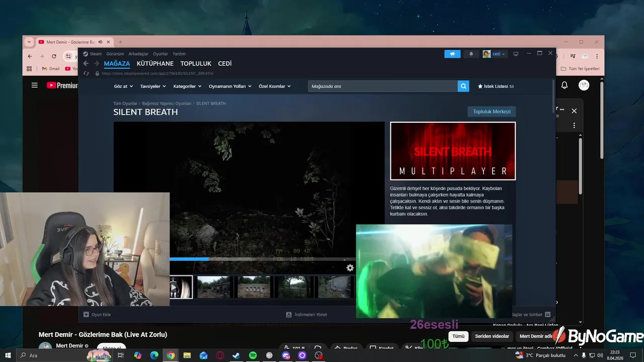The height and width of the screenshot is (362, 644).
Task: Open YouTube account avatar
Action: (584, 85)
